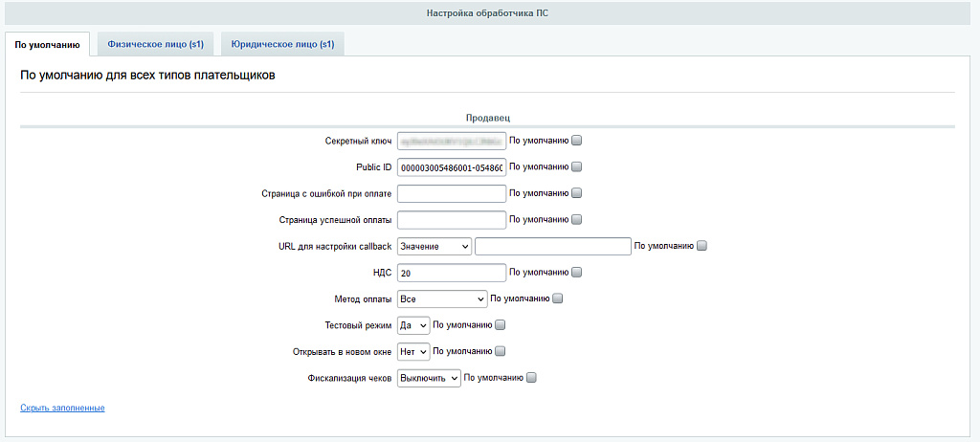The width and height of the screenshot is (980, 442).
Task: Check default box for URL callback row
Action: pyautogui.click(x=702, y=246)
